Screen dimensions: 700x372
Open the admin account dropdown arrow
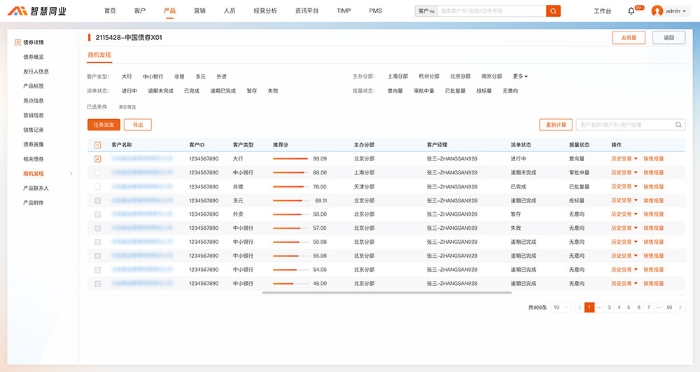[684, 11]
